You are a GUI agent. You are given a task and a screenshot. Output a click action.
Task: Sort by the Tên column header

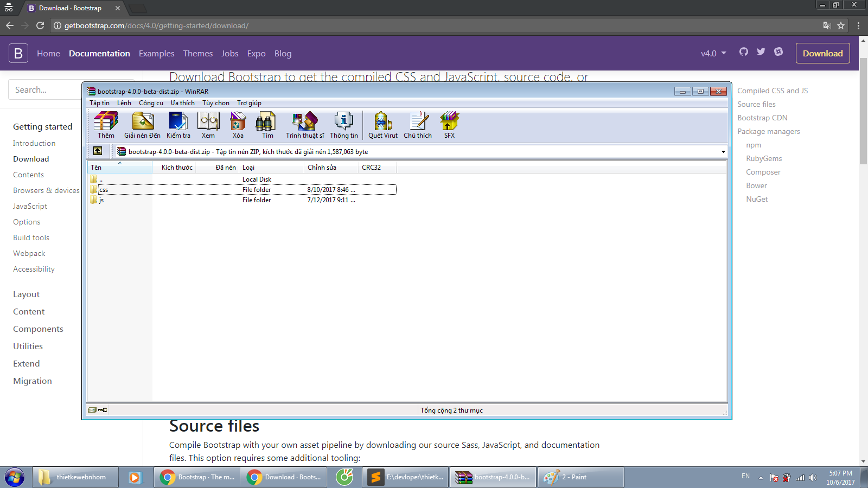119,167
